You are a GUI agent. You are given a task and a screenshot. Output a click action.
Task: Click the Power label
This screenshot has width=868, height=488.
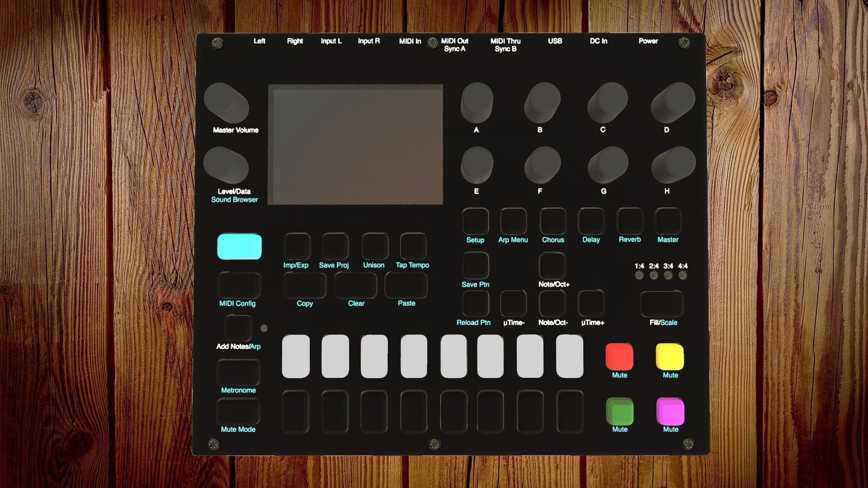[x=648, y=41]
